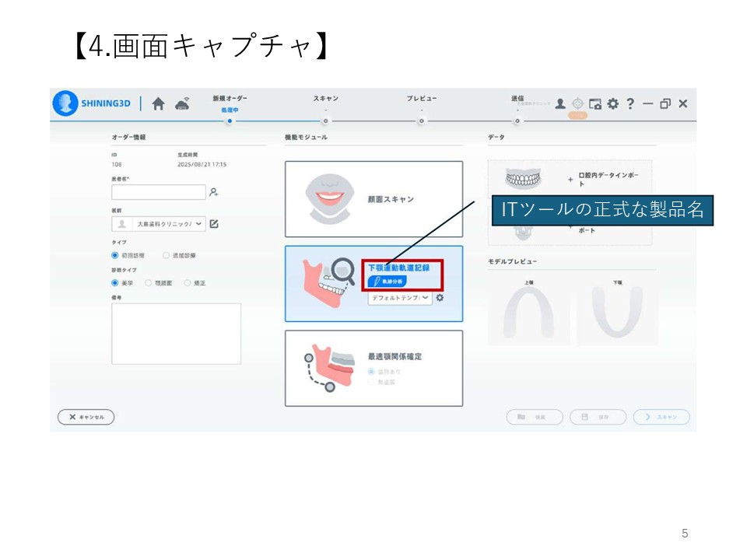
Task: Expand the 医師 clinic dropdown
Action: pos(199,224)
